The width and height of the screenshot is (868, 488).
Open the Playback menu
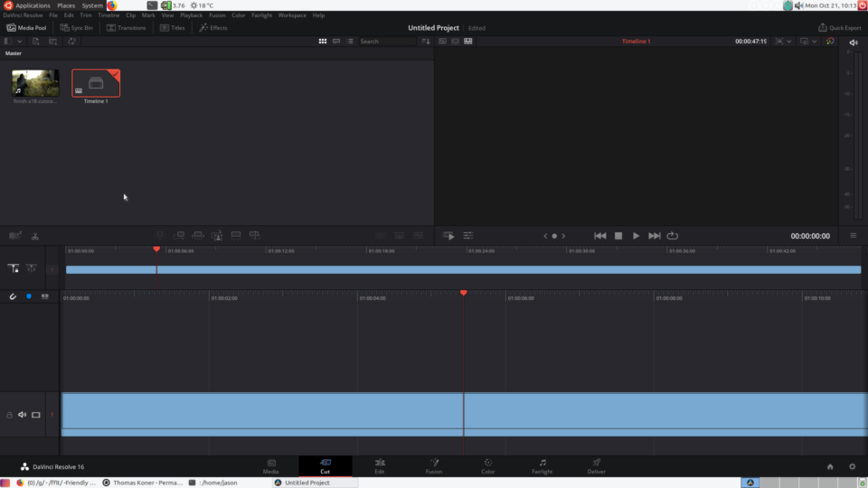[x=191, y=15]
